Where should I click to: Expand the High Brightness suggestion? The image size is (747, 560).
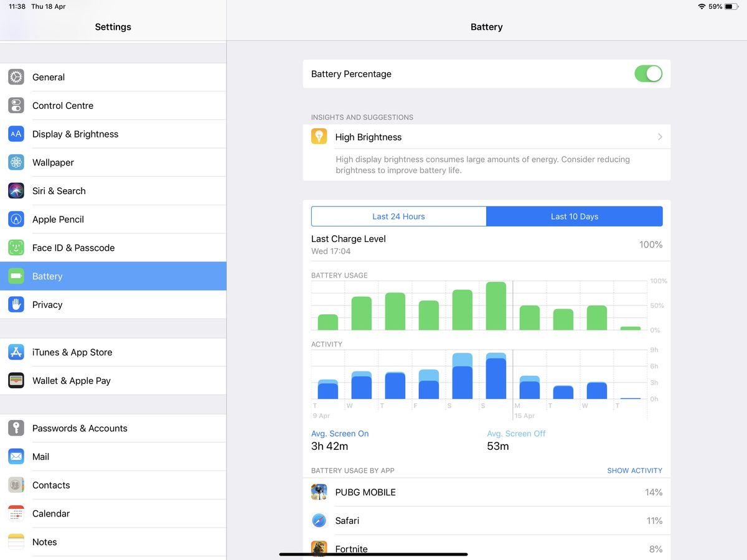coord(486,137)
